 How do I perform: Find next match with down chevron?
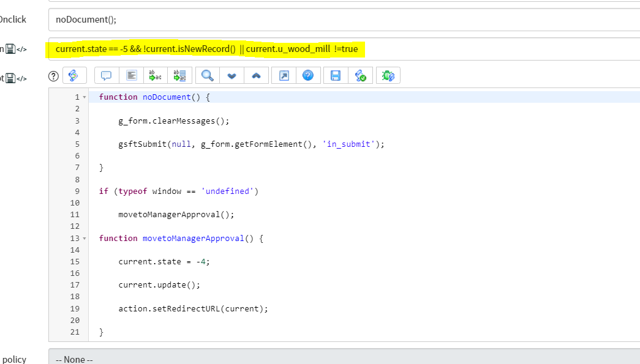click(232, 75)
